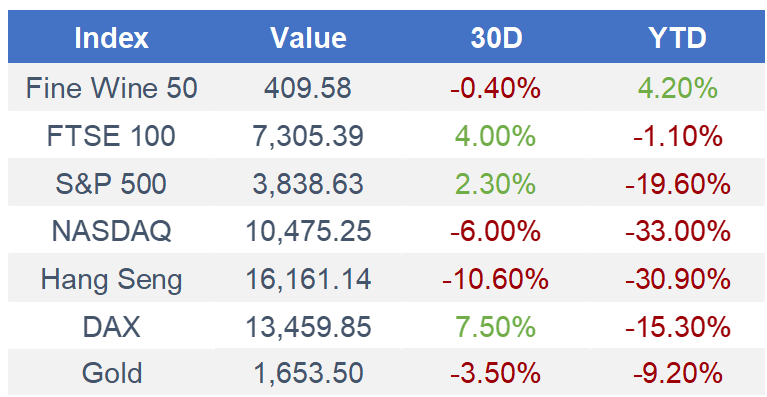Select the -33.00% NASDAQ YTD cell

point(677,231)
